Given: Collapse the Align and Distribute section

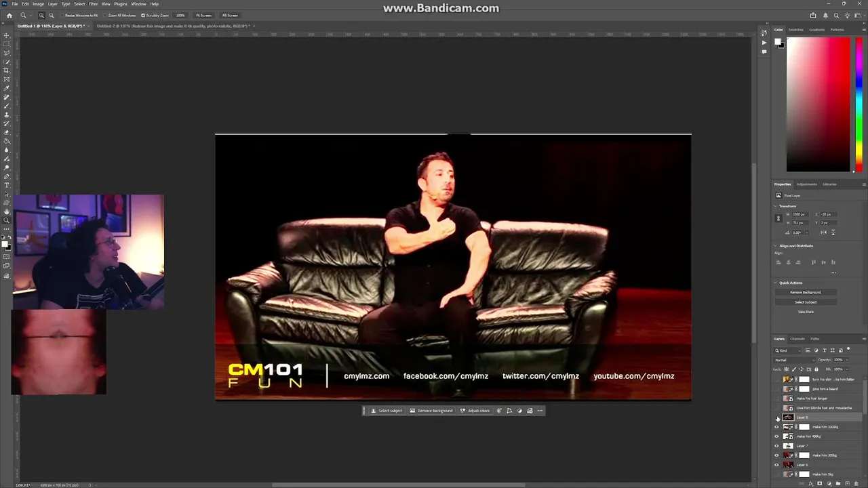Looking at the screenshot, I should pos(776,246).
